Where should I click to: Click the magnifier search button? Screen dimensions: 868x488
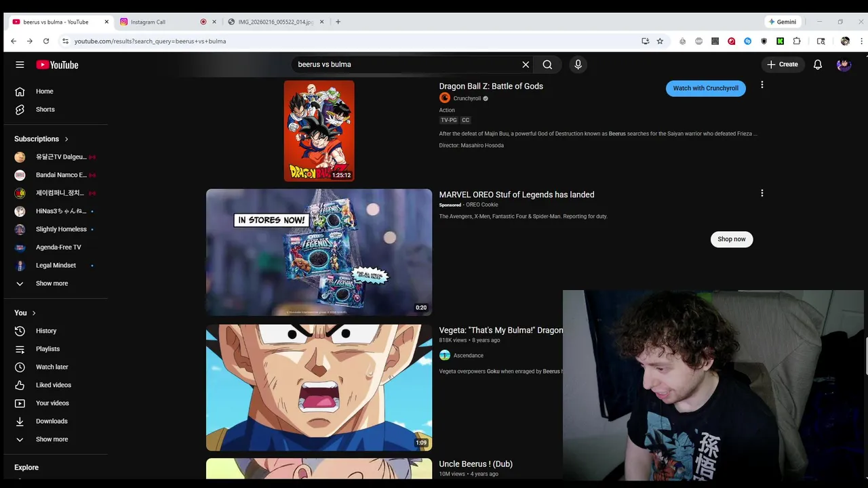coord(547,64)
